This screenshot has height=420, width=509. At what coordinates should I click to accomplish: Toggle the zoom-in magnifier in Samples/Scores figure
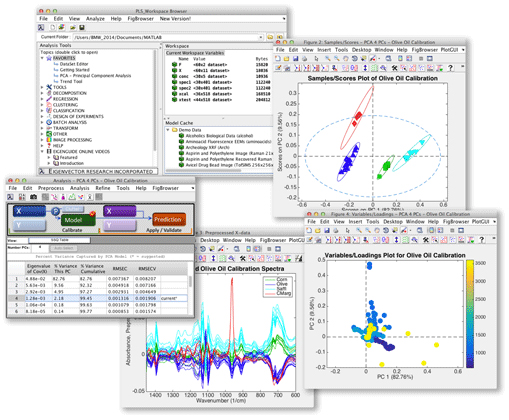click(x=328, y=59)
